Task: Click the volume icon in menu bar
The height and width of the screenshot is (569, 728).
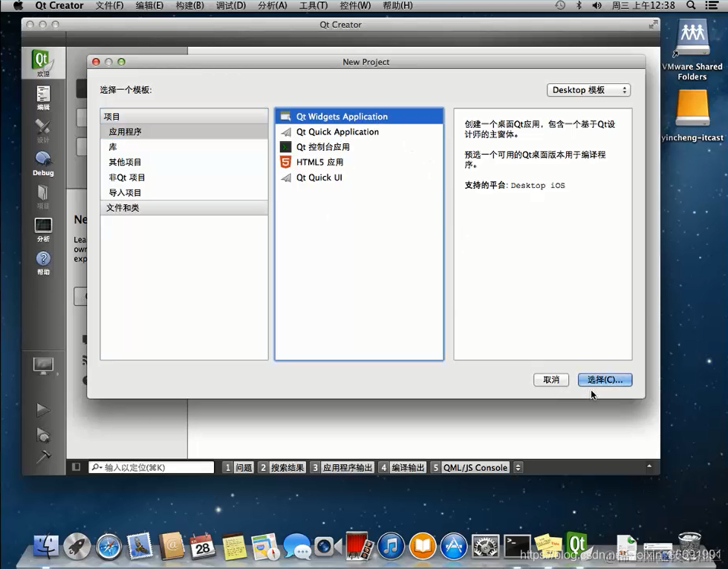Action: tap(597, 5)
